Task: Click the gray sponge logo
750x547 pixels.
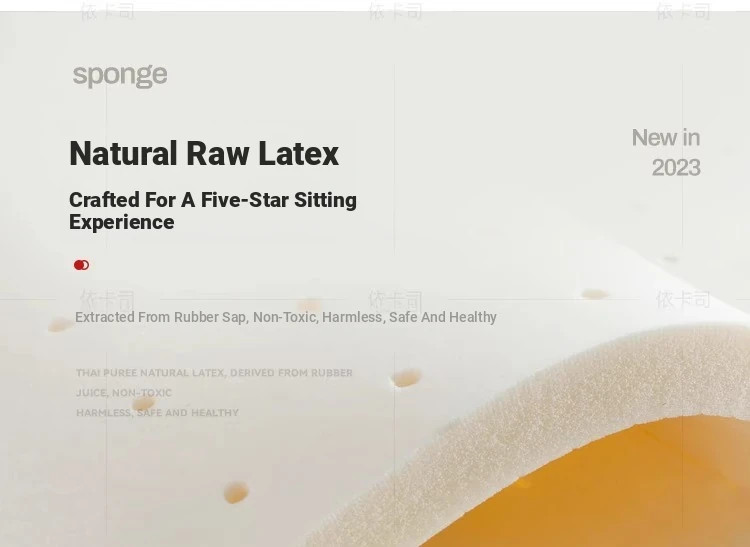Action: (120, 76)
